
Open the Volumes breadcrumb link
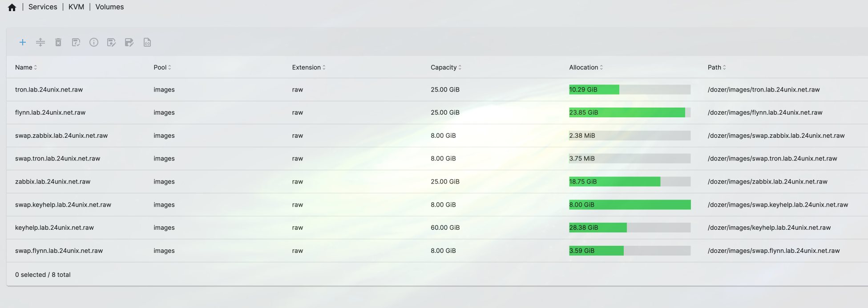point(109,7)
